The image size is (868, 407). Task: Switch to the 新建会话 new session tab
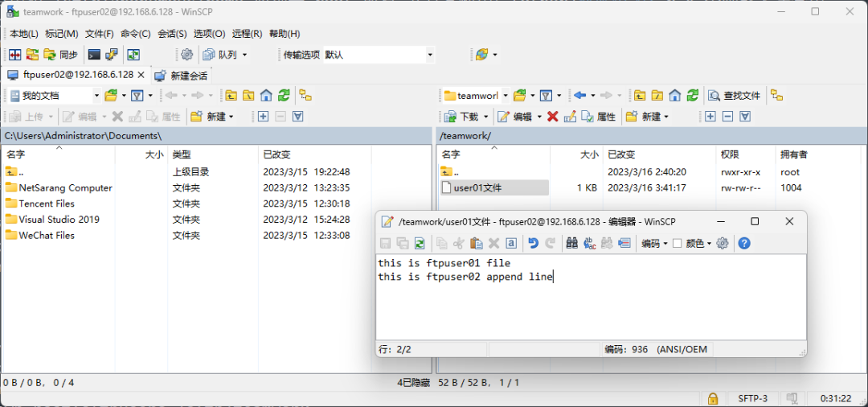click(x=181, y=75)
